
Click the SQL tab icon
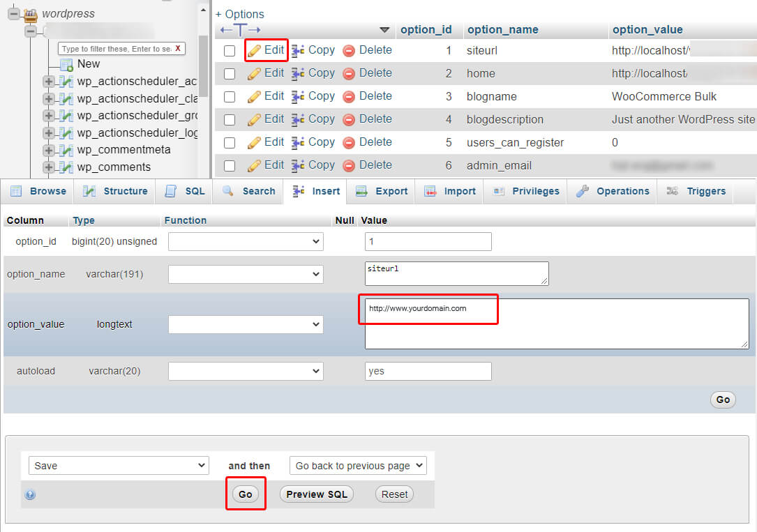170,191
